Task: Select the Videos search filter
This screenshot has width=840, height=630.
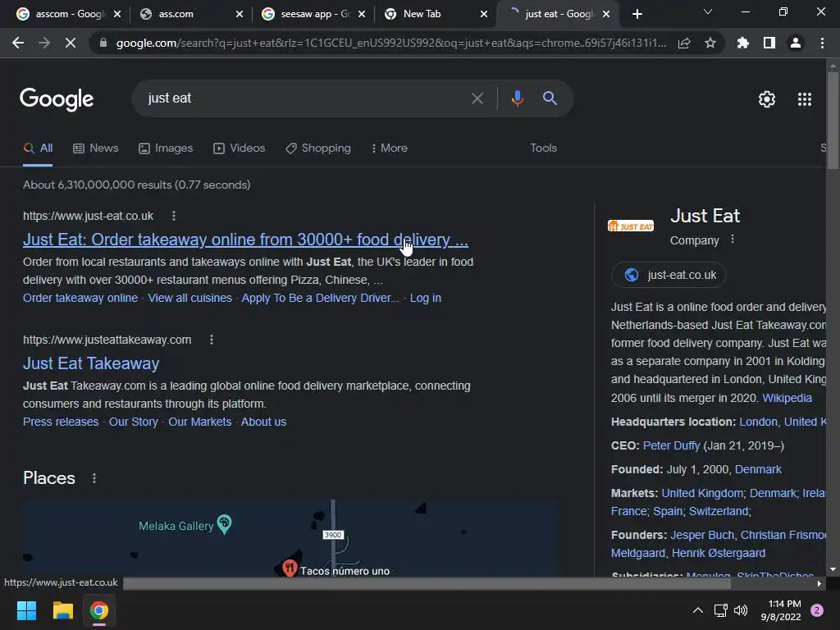Action: [x=239, y=148]
